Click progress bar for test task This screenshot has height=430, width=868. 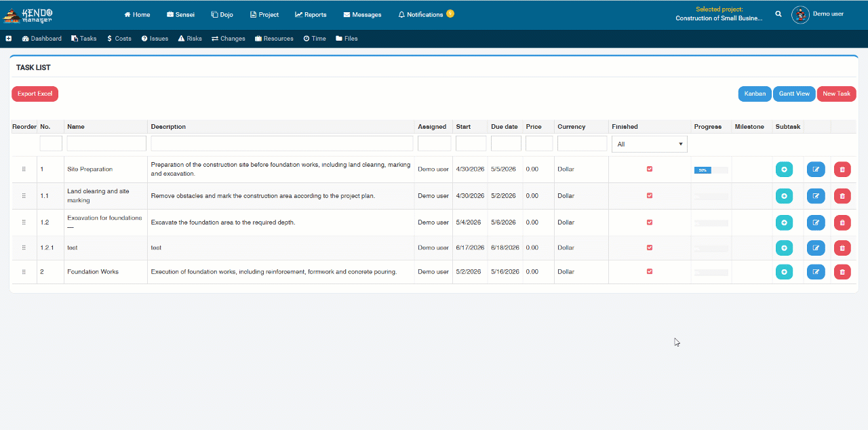coord(711,248)
